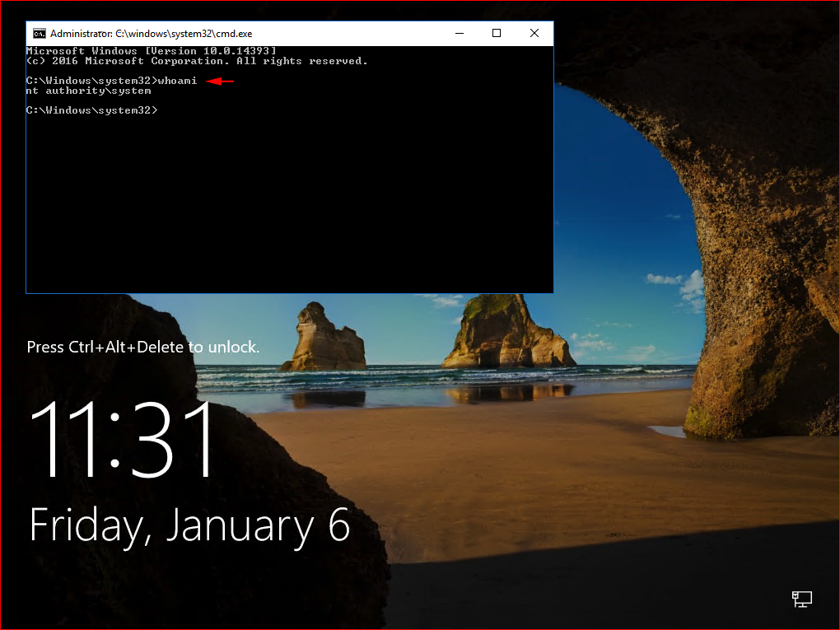Click the 'whoami' command text
Screen dimensions: 840x630
(177, 81)
